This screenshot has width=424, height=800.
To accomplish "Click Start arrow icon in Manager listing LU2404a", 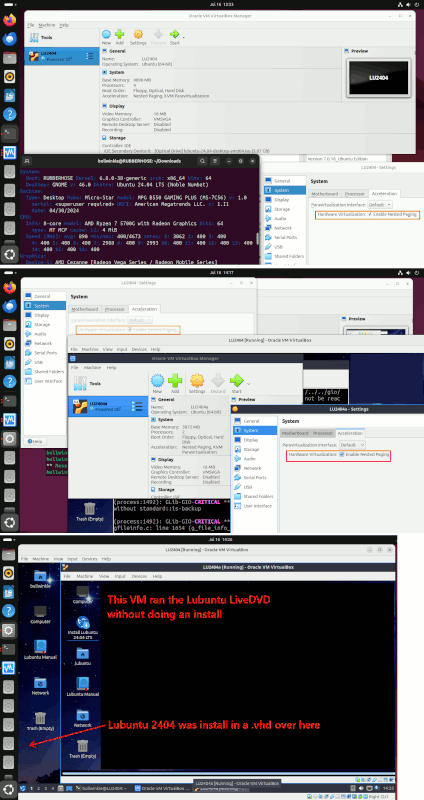I will (x=236, y=383).
